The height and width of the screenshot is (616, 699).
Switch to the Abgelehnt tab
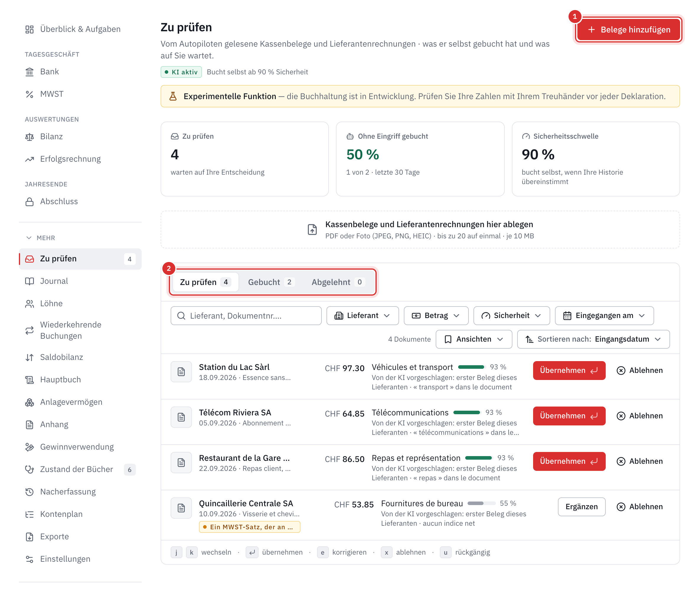338,282
